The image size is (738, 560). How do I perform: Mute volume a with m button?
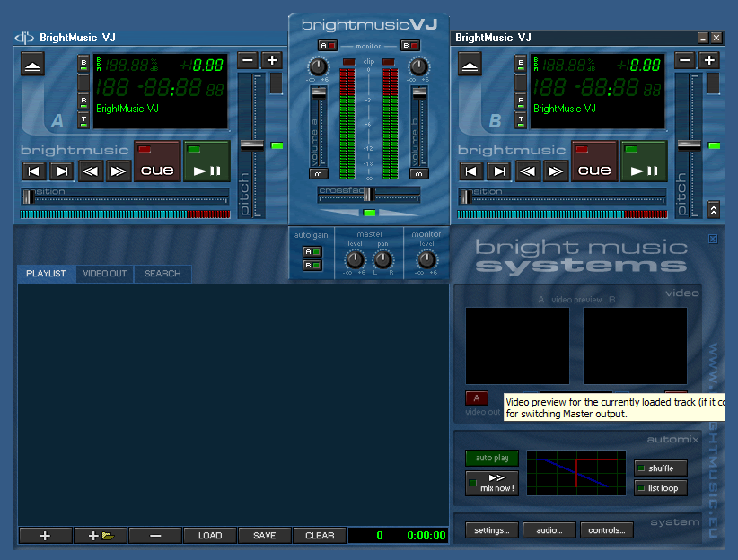319,173
